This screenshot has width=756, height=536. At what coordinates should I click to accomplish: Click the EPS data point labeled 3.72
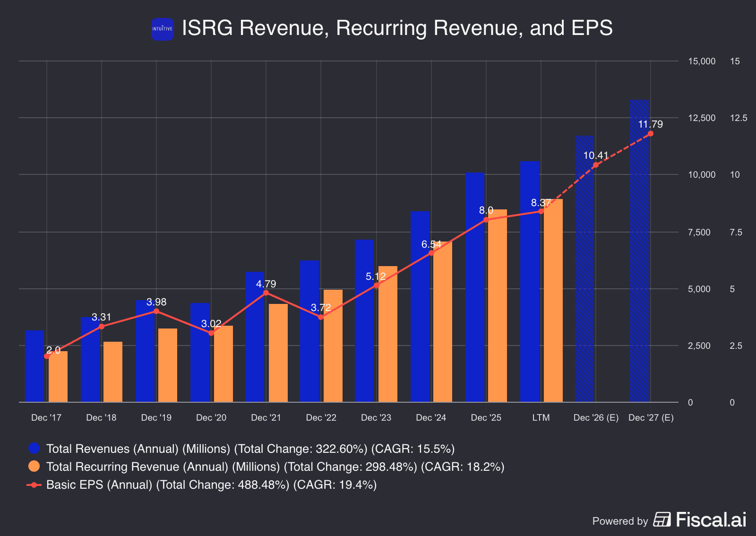click(x=321, y=317)
